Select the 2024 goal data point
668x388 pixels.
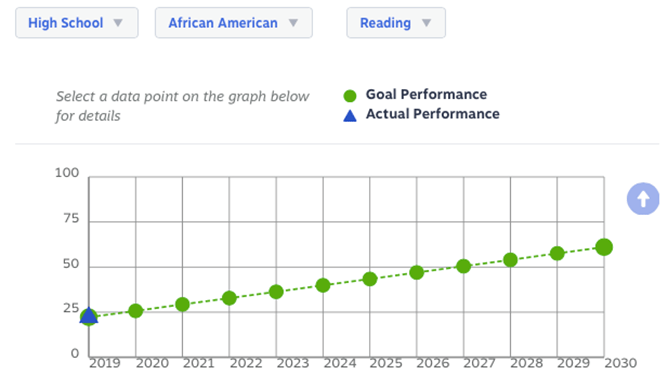point(323,285)
